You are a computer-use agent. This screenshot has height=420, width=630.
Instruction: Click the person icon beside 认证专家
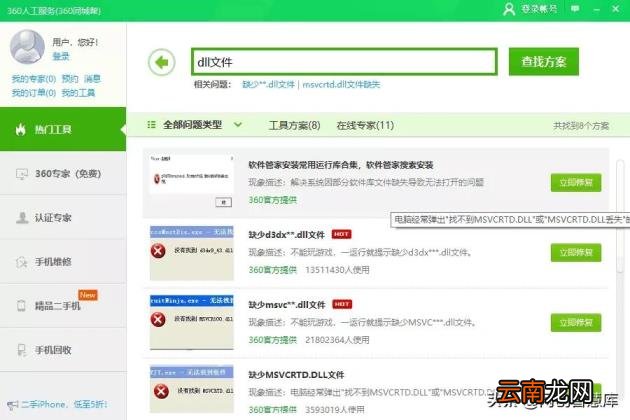[x=22, y=217]
